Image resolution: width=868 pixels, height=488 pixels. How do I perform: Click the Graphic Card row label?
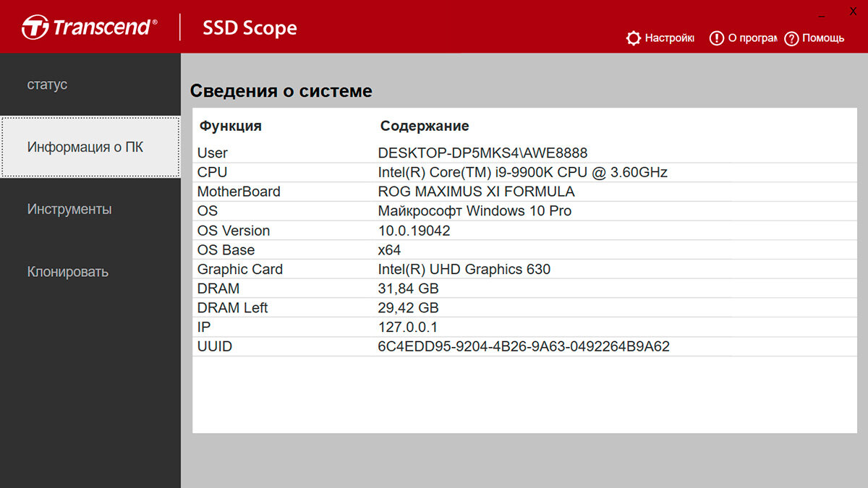pos(240,269)
